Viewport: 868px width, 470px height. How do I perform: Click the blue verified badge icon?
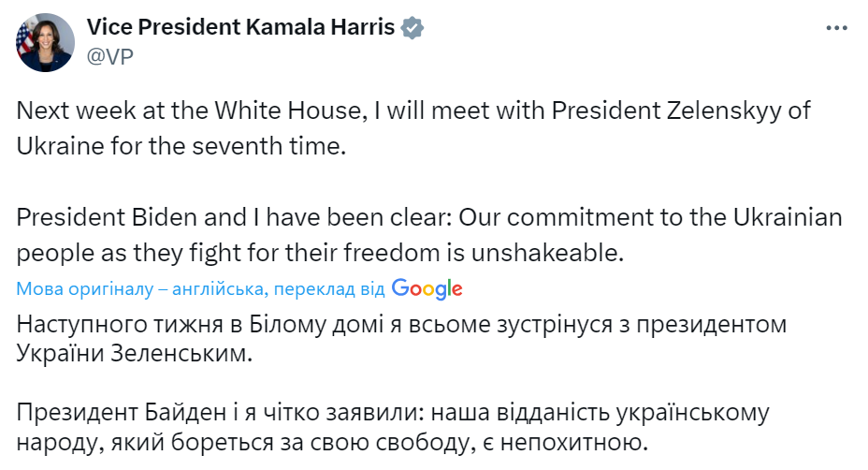[x=412, y=29]
